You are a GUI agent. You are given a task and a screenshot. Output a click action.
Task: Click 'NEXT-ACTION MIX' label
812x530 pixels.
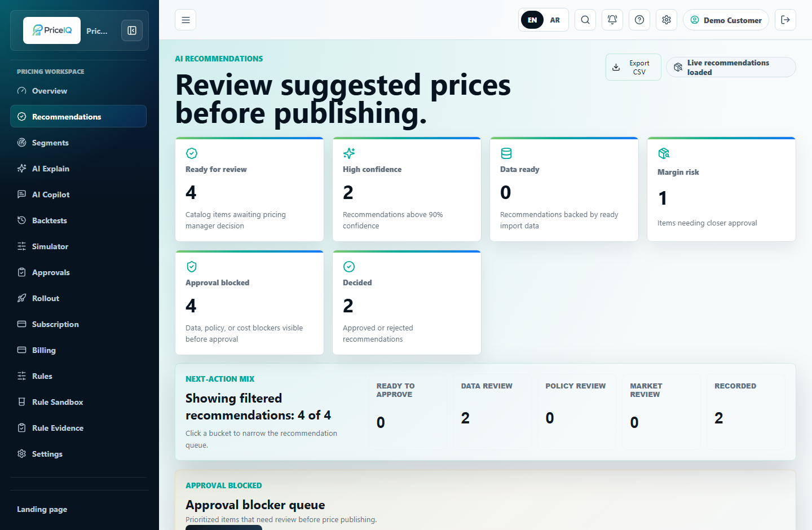(x=220, y=379)
